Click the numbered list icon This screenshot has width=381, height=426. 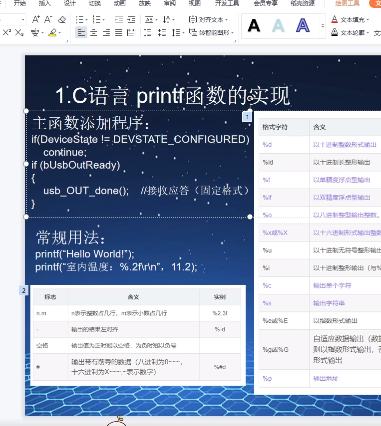tap(96, 20)
